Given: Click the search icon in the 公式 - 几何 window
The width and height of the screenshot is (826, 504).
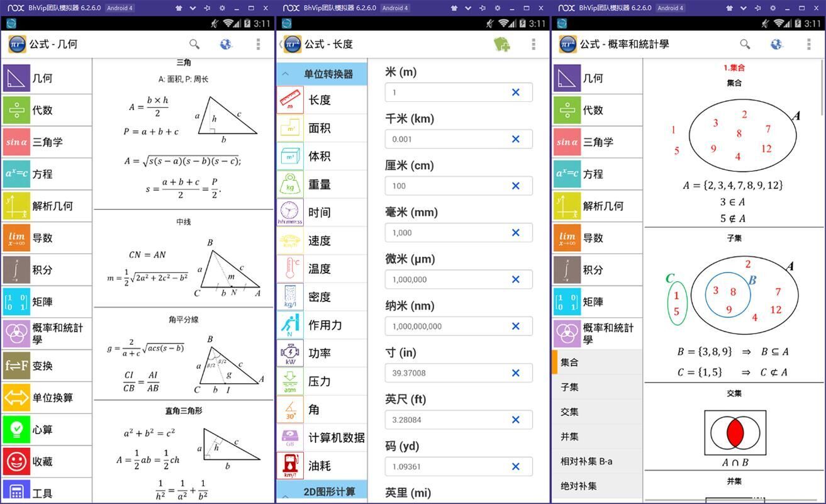Looking at the screenshot, I should click(x=194, y=44).
